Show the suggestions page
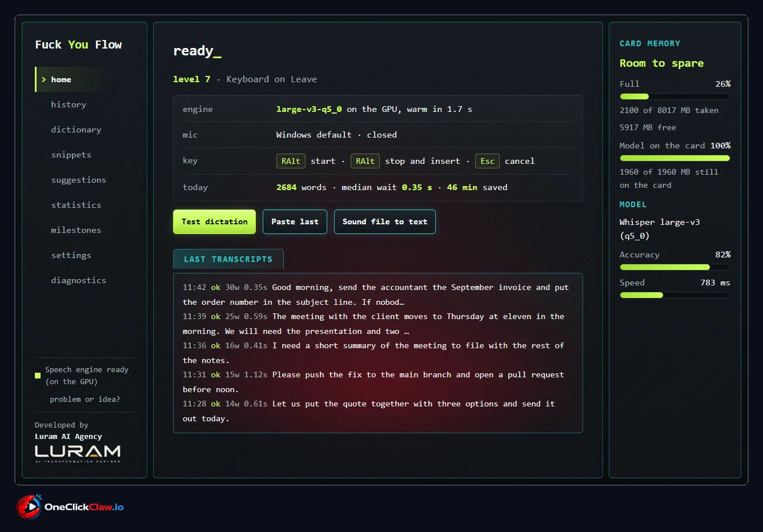The width and height of the screenshot is (763, 532). click(x=78, y=180)
